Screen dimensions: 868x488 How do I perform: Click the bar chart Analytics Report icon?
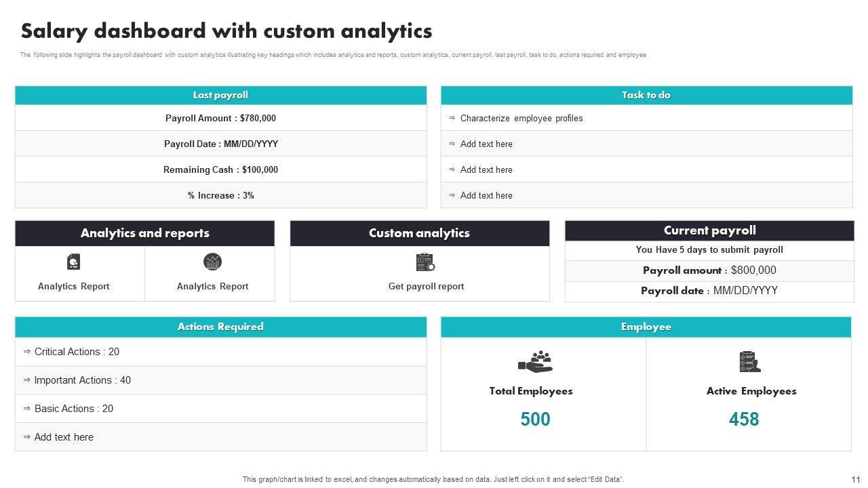click(212, 262)
